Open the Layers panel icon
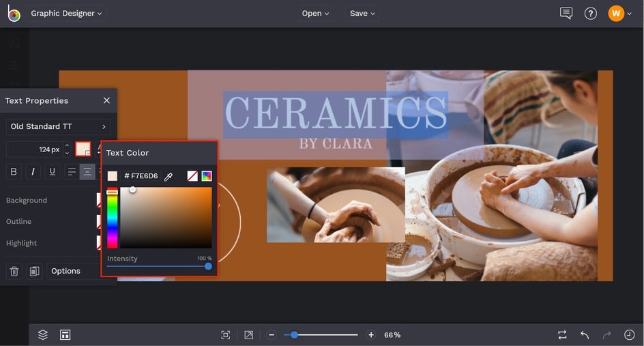This screenshot has width=644, height=346. 43,334
